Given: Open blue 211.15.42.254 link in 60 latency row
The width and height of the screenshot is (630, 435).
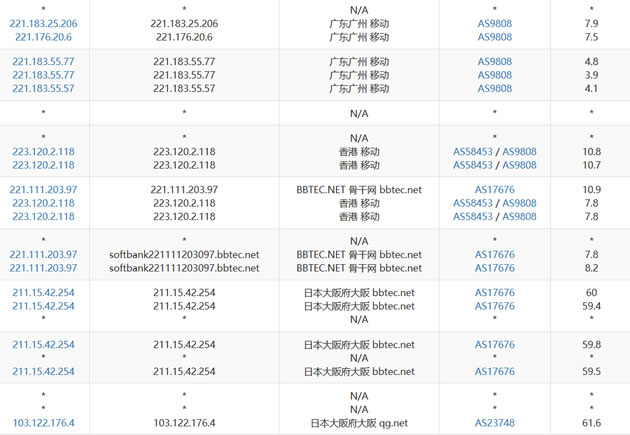Looking at the screenshot, I should [44, 293].
